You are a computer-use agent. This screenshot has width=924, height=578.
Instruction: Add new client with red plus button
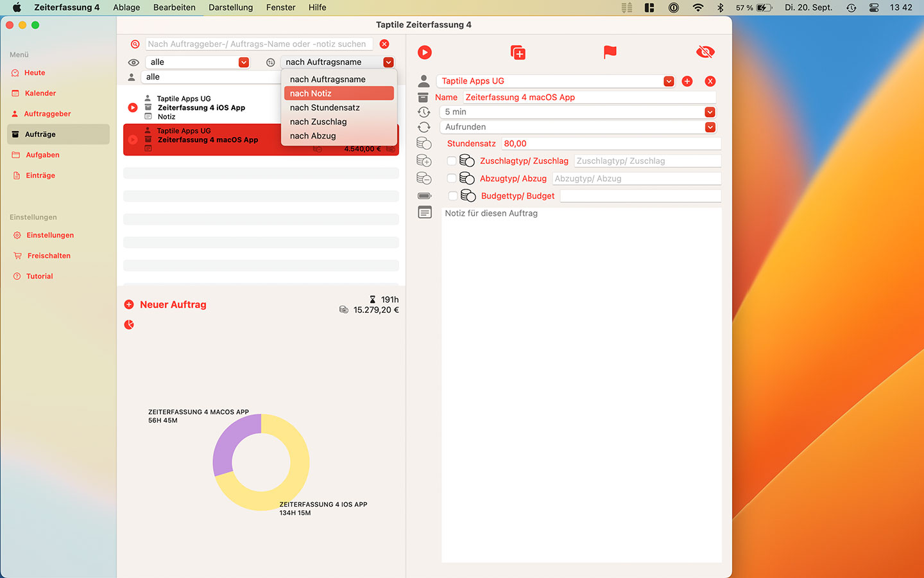[x=687, y=81]
